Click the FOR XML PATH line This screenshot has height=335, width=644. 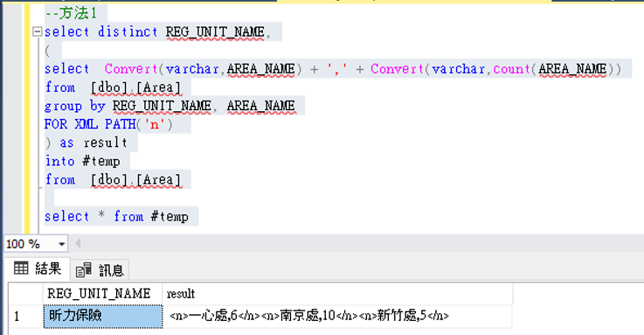tap(109, 123)
